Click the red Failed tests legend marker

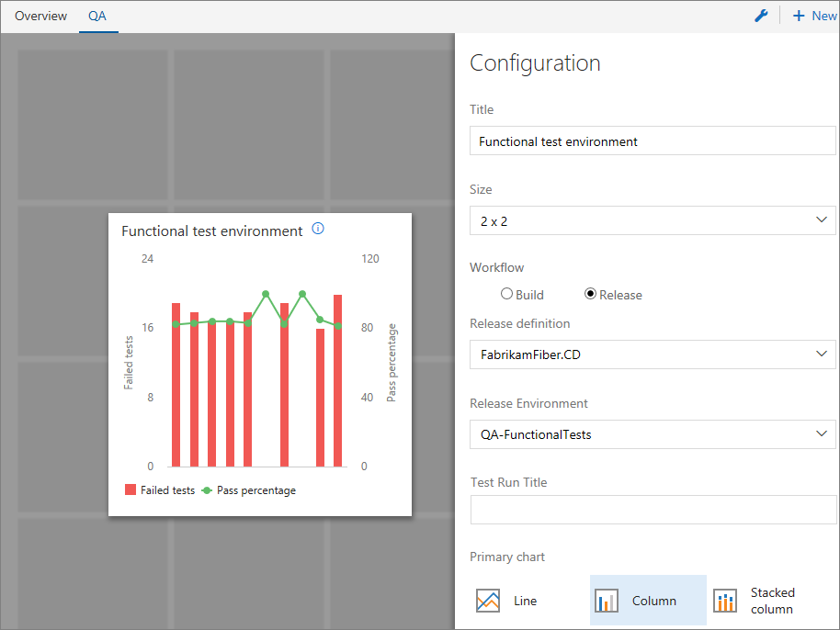(131, 489)
